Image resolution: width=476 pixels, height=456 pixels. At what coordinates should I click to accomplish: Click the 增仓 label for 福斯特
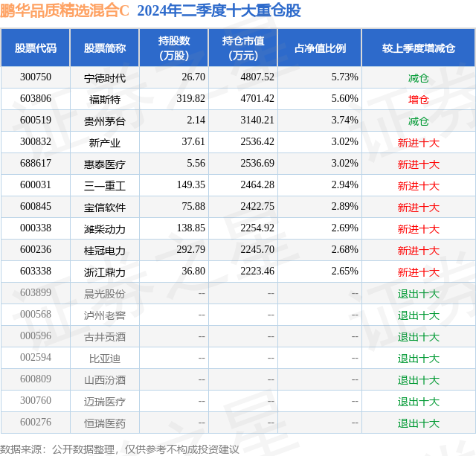pos(418,100)
